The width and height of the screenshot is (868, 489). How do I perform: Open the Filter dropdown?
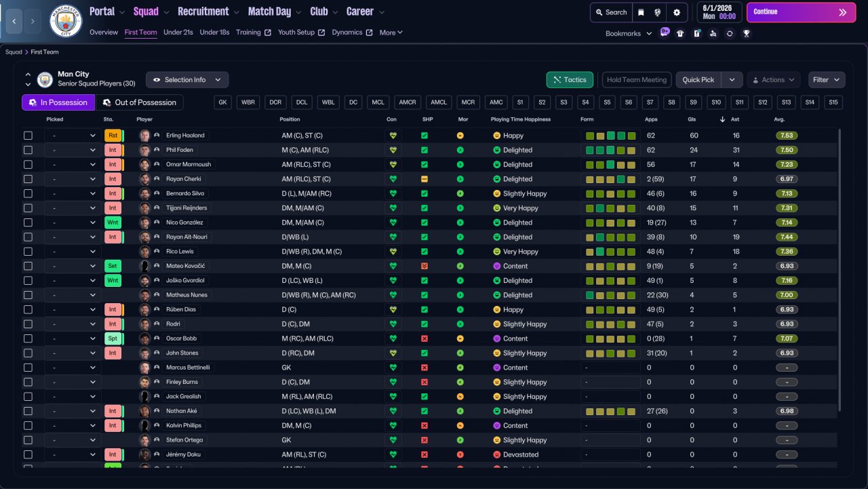pos(827,80)
